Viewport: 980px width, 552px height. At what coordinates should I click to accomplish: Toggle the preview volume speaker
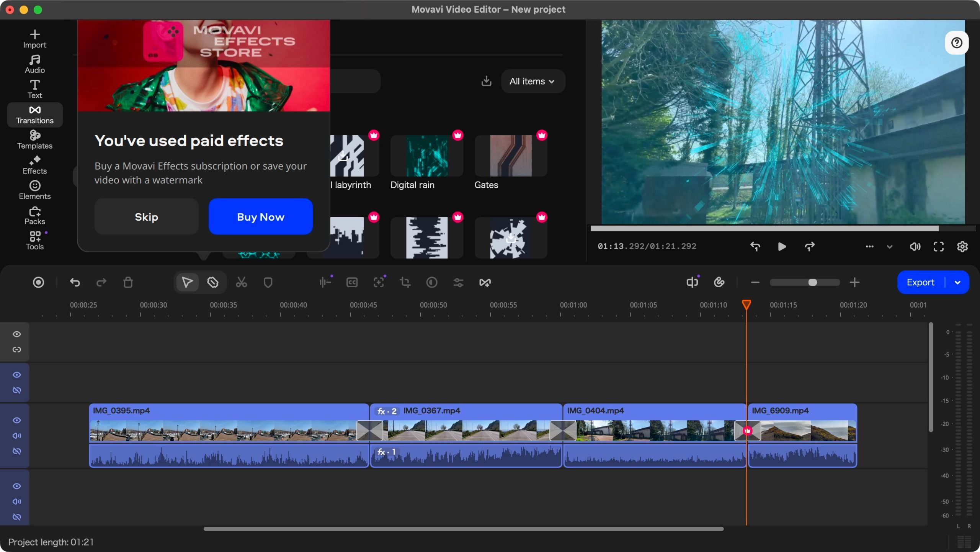pos(915,247)
